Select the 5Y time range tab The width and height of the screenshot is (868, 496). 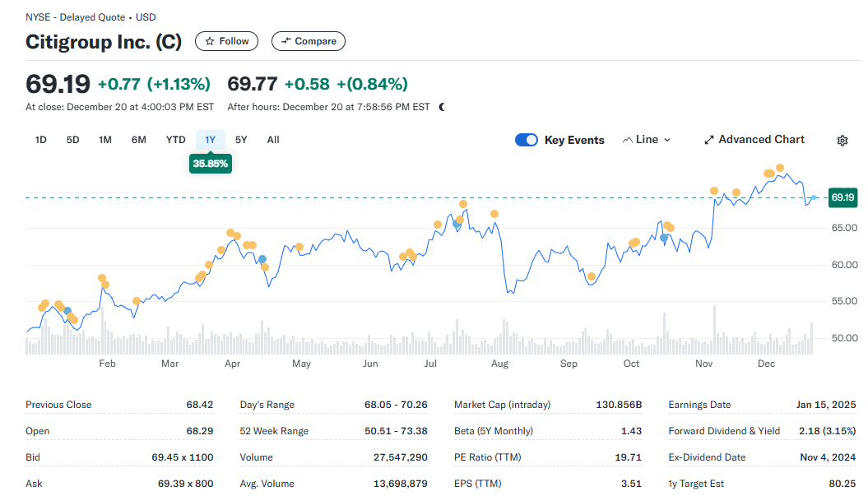click(x=241, y=140)
